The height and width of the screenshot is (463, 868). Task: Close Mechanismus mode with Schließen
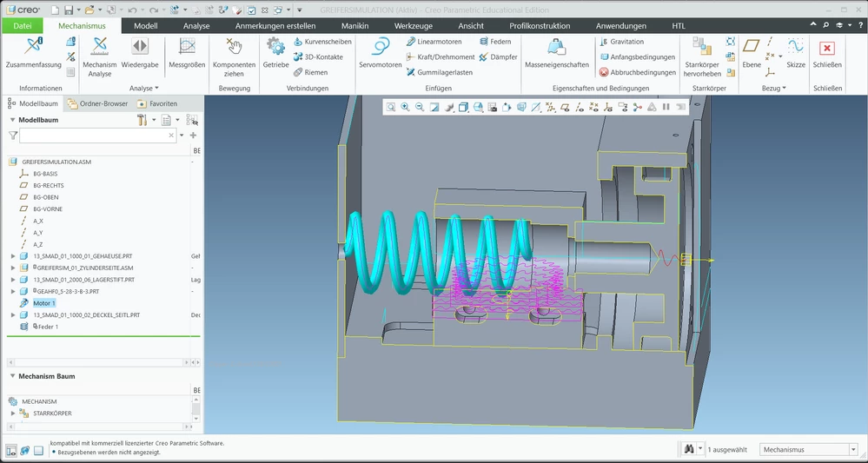pyautogui.click(x=827, y=53)
